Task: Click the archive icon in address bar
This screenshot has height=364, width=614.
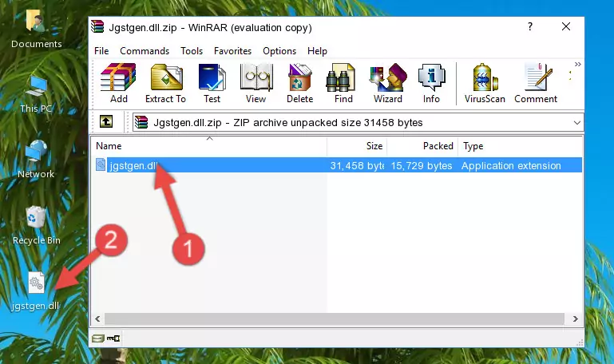Action: (141, 122)
